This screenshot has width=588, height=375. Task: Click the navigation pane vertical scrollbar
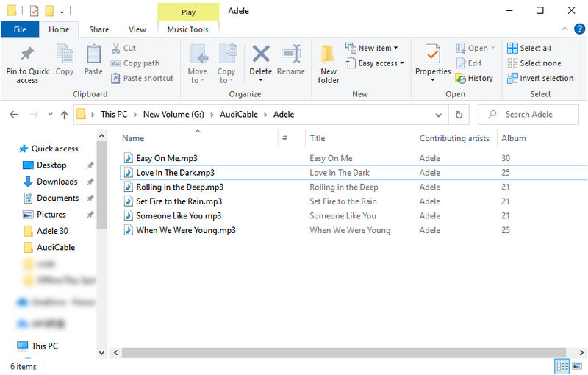click(x=101, y=185)
